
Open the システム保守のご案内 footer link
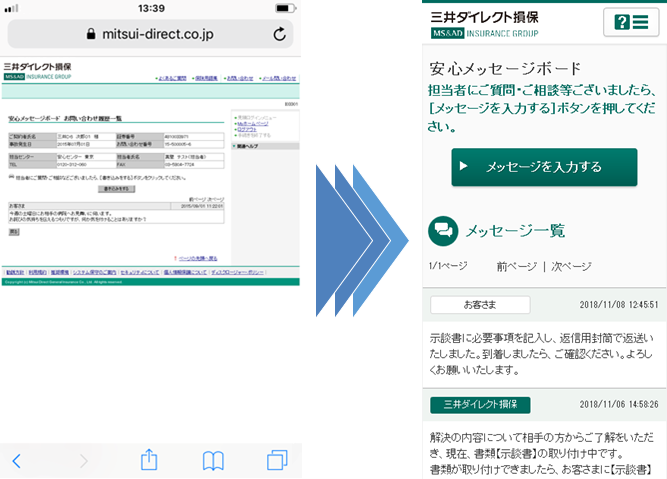[x=94, y=272]
